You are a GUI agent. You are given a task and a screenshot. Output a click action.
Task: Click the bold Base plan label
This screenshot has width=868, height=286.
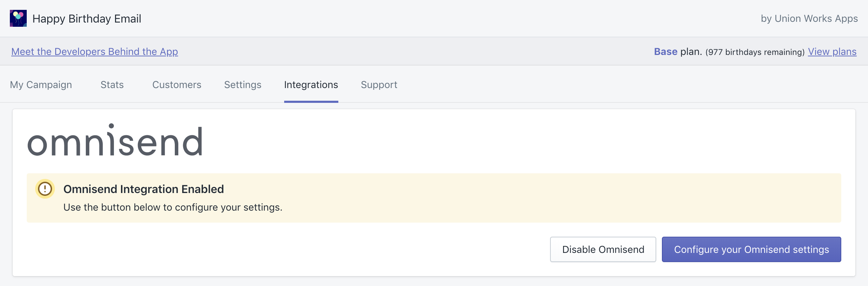(665, 52)
